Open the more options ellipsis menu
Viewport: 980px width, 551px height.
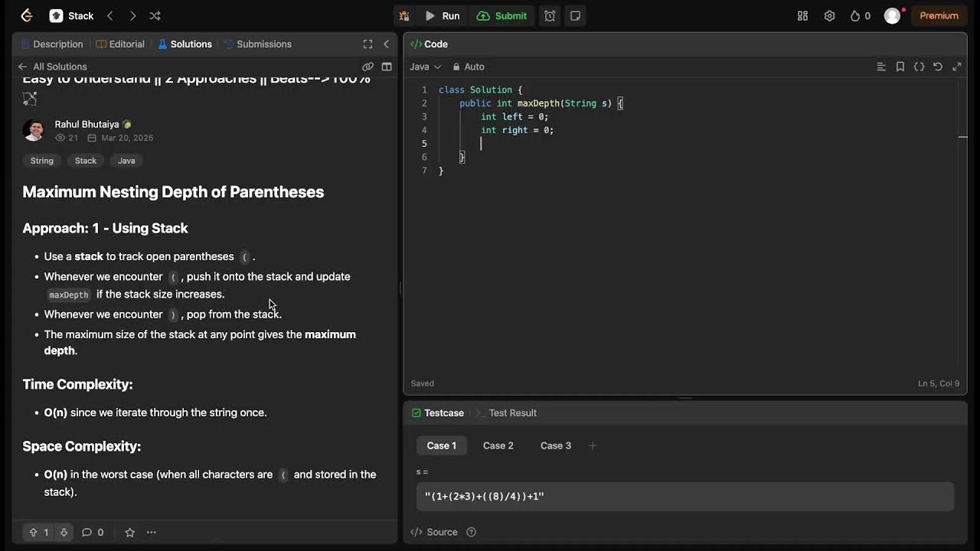click(x=152, y=532)
